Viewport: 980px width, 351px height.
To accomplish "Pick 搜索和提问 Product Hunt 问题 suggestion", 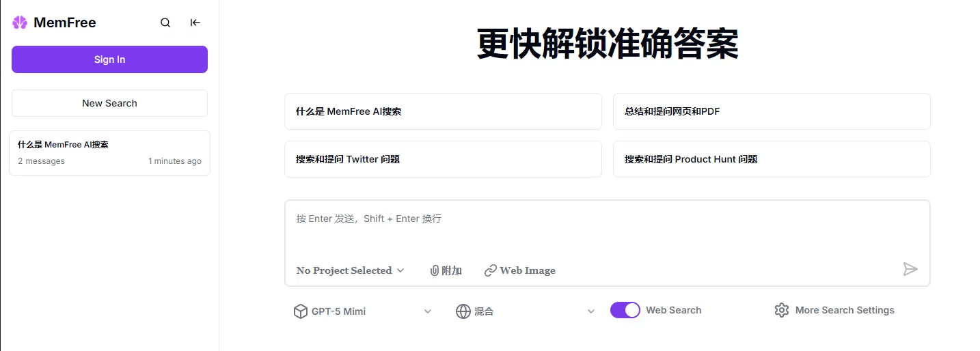I will coord(772,159).
